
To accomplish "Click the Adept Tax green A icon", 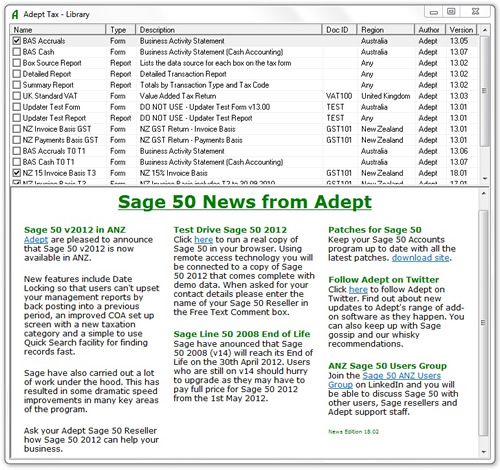I will (x=15, y=14).
